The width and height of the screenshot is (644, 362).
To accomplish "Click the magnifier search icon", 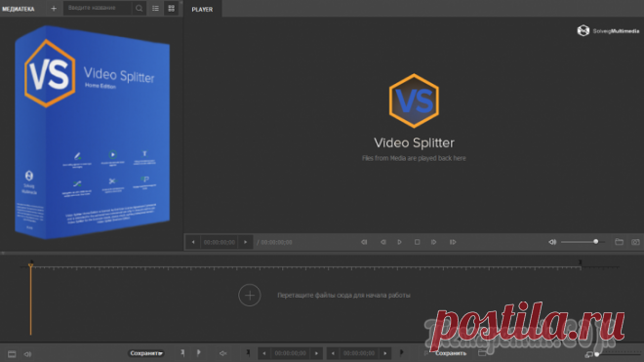I will pyautogui.click(x=140, y=8).
